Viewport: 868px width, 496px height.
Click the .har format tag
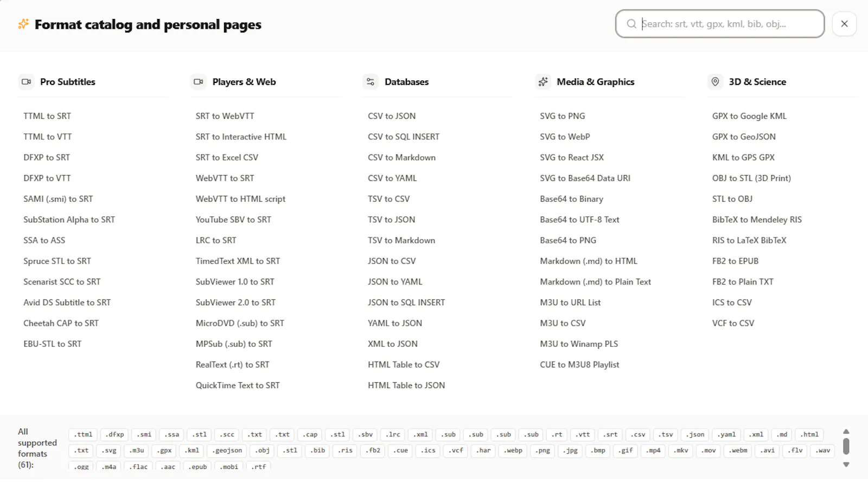point(483,450)
